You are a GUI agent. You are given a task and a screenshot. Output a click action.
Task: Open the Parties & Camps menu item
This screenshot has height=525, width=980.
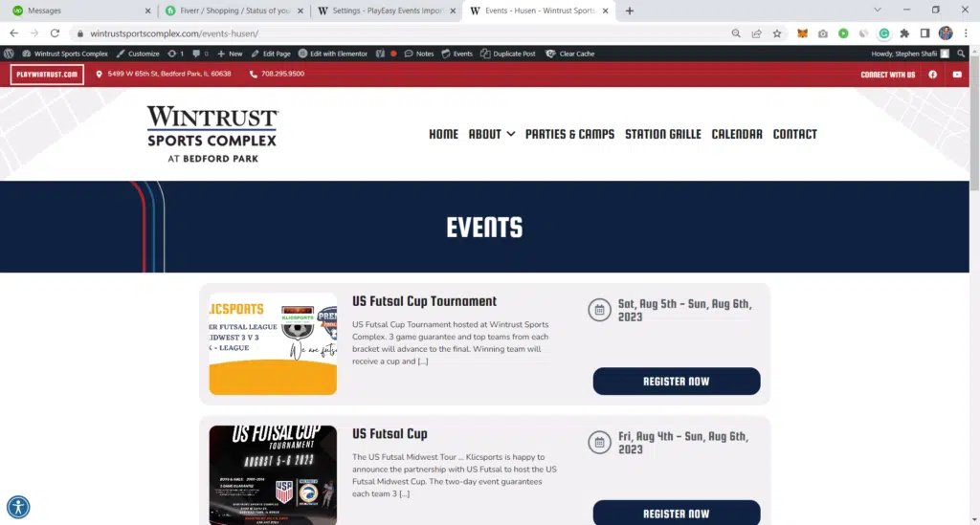[569, 134]
